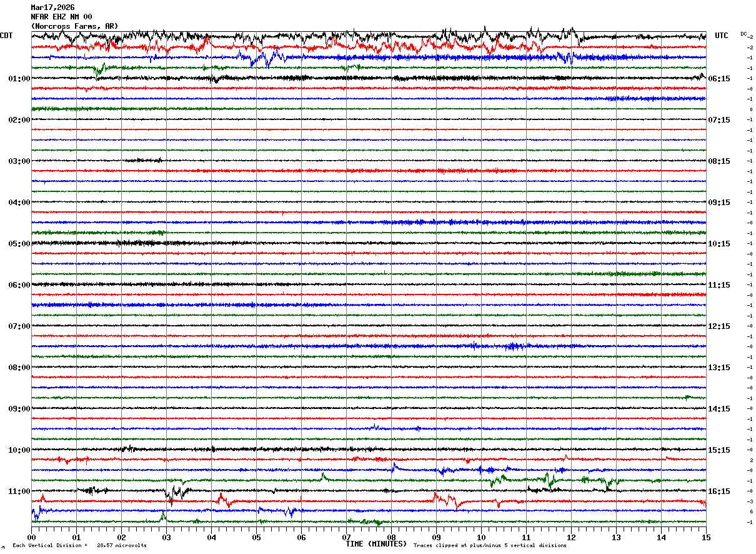Click the 05:00 CDT time label

click(x=19, y=244)
